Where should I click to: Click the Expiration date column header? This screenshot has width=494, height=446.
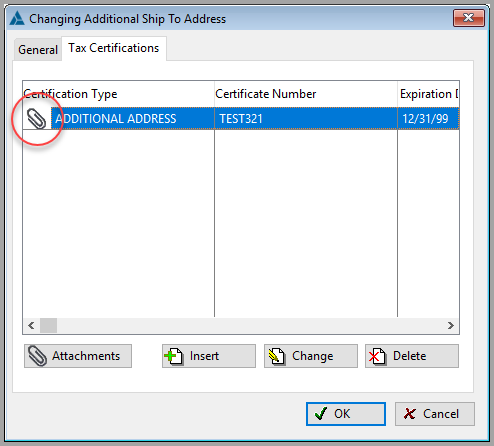(428, 94)
